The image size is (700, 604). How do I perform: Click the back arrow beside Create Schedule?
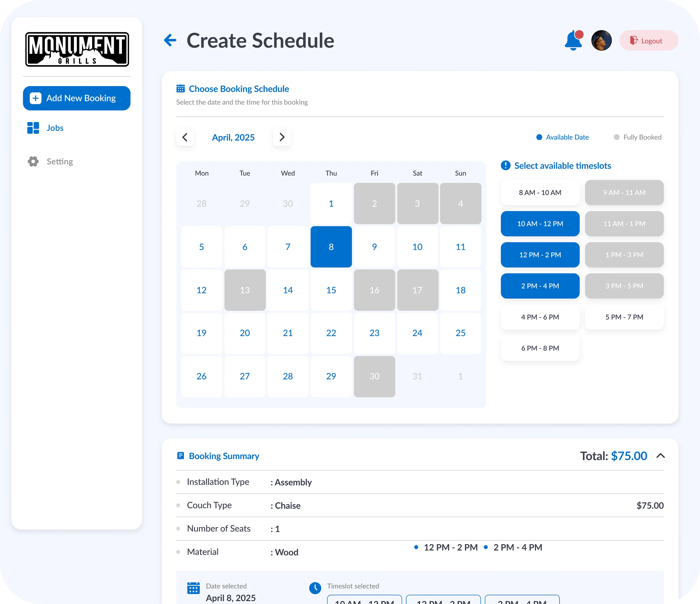[170, 40]
